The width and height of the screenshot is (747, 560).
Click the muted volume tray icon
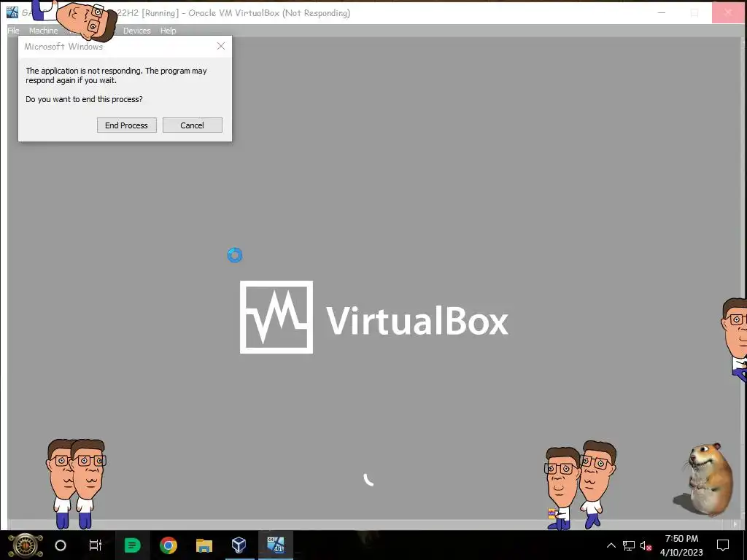(646, 545)
